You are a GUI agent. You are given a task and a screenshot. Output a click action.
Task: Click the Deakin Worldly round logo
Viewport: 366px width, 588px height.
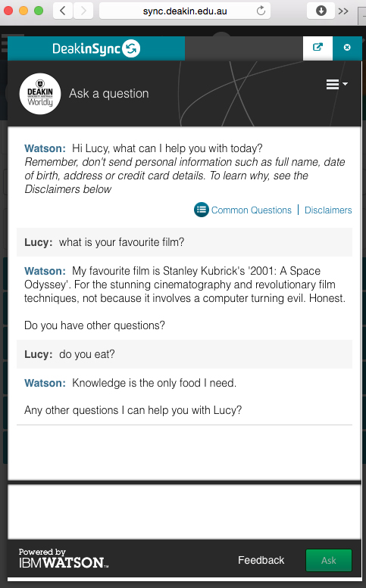click(40, 94)
